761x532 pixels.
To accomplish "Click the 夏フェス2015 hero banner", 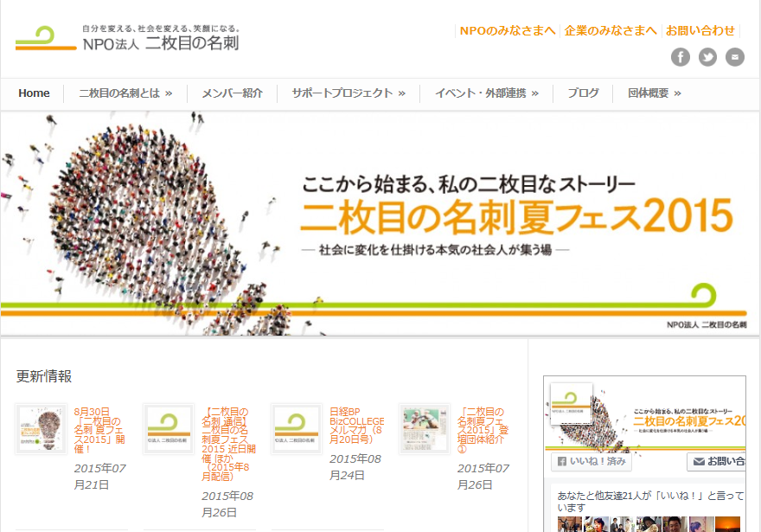I will click(380, 223).
